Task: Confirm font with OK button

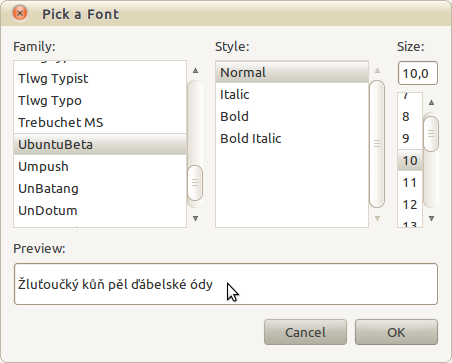Action: 396,332
